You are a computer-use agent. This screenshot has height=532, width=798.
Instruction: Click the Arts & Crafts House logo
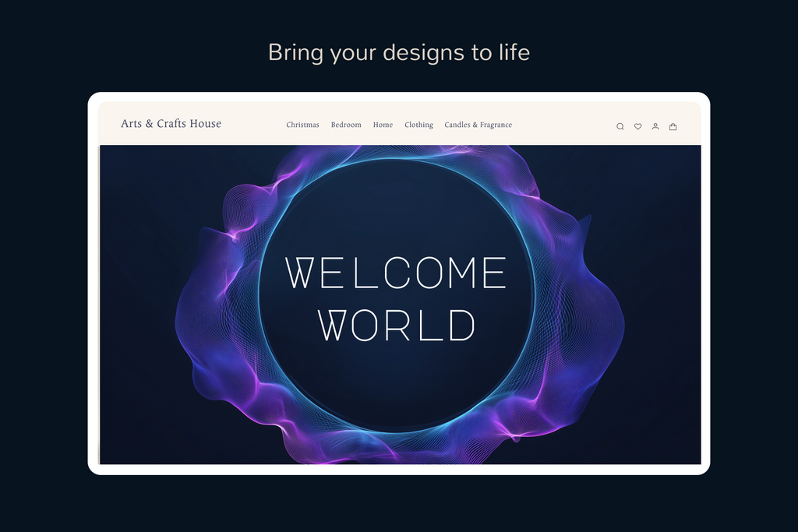tap(171, 124)
